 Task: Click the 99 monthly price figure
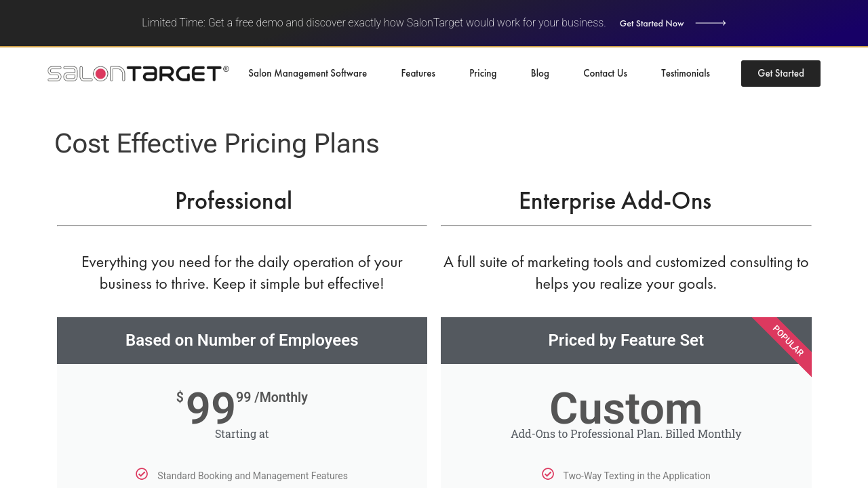(x=211, y=407)
